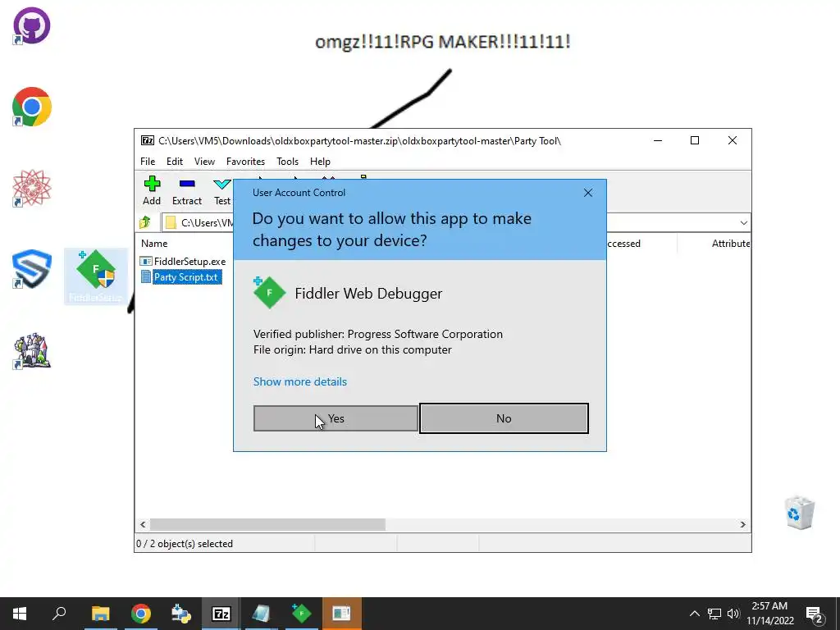This screenshot has height=630, width=840.
Task: Click the highlighted orange taskbar app button
Action: click(x=342, y=614)
